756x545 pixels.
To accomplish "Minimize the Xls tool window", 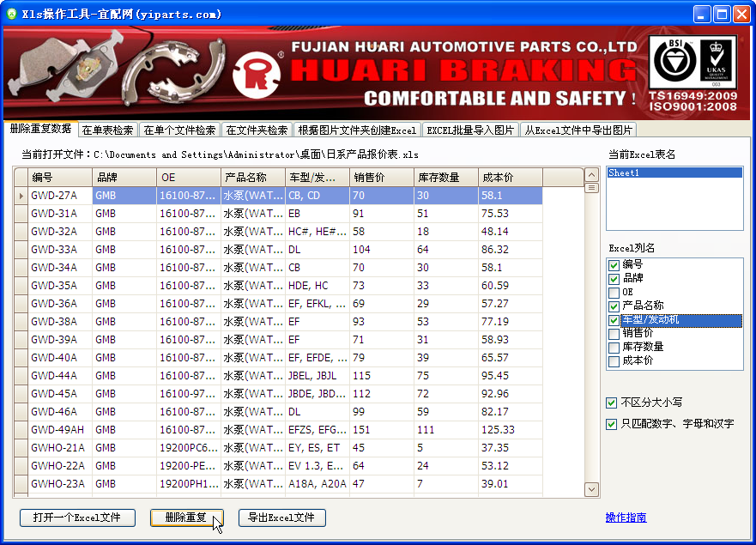I will click(x=702, y=14).
